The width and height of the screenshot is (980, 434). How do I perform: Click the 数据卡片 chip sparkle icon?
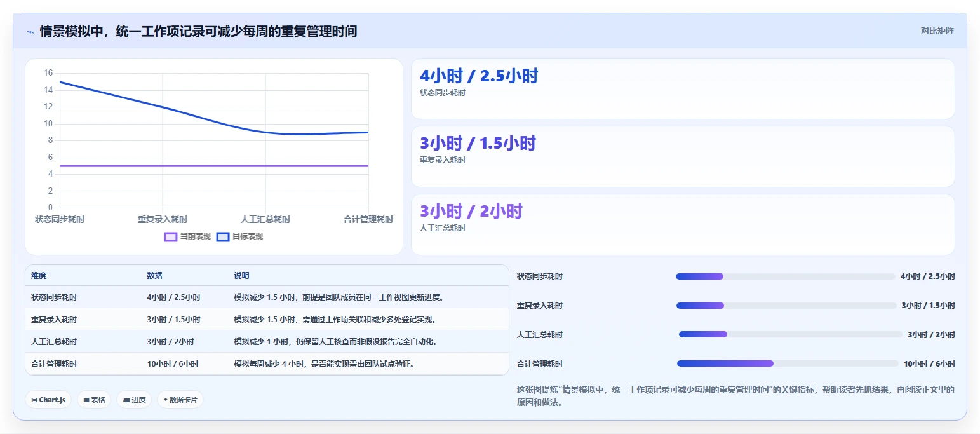pyautogui.click(x=166, y=400)
